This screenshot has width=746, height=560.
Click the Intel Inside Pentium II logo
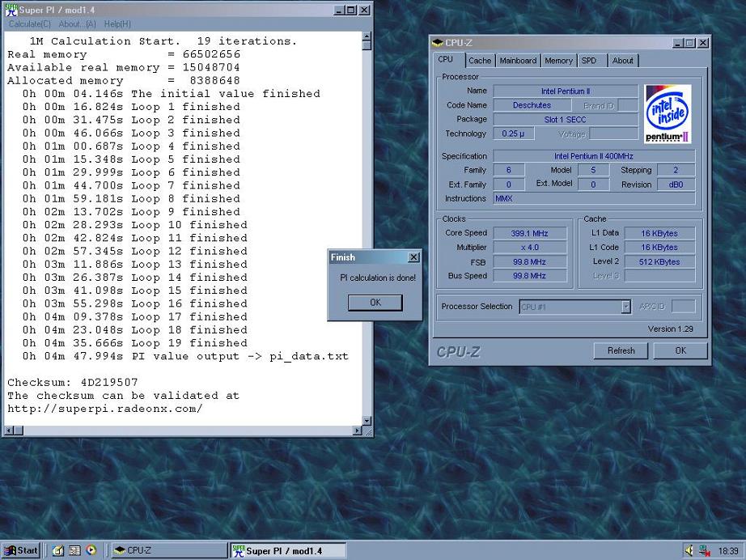click(x=668, y=114)
